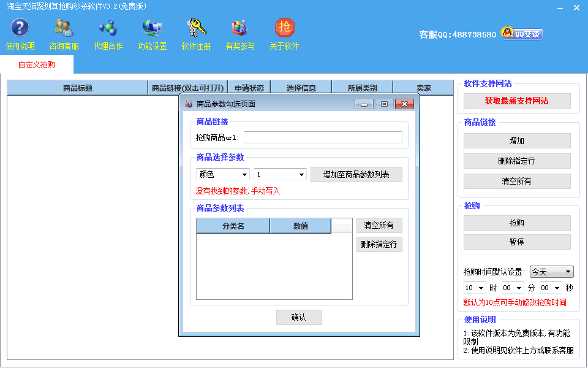Click 获取最新支持网站 button
Viewport: 588px width, 368px height.
click(x=516, y=101)
